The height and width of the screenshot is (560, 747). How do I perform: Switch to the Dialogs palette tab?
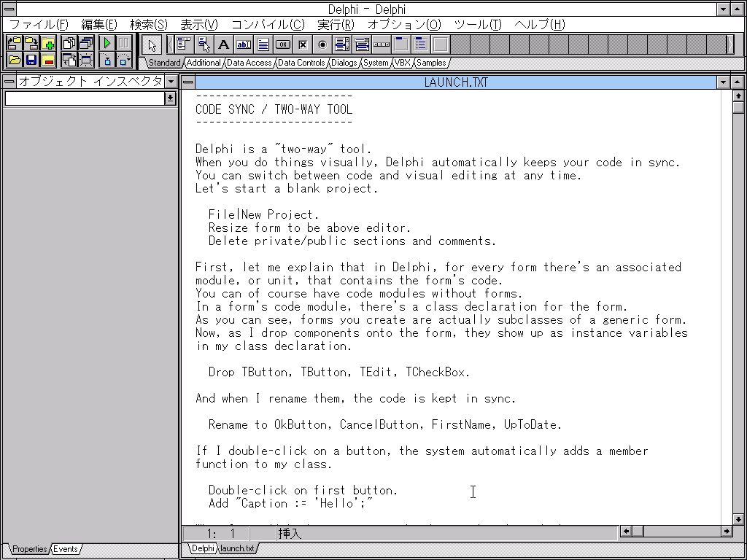344,63
